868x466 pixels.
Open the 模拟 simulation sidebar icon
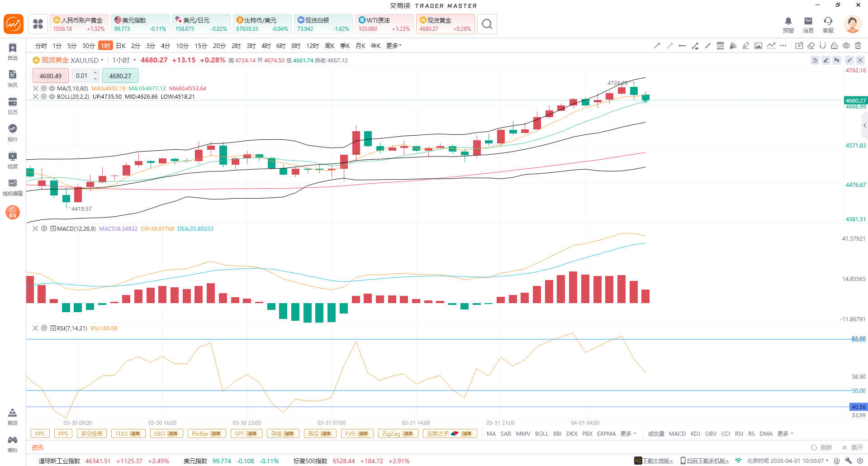pos(13,444)
